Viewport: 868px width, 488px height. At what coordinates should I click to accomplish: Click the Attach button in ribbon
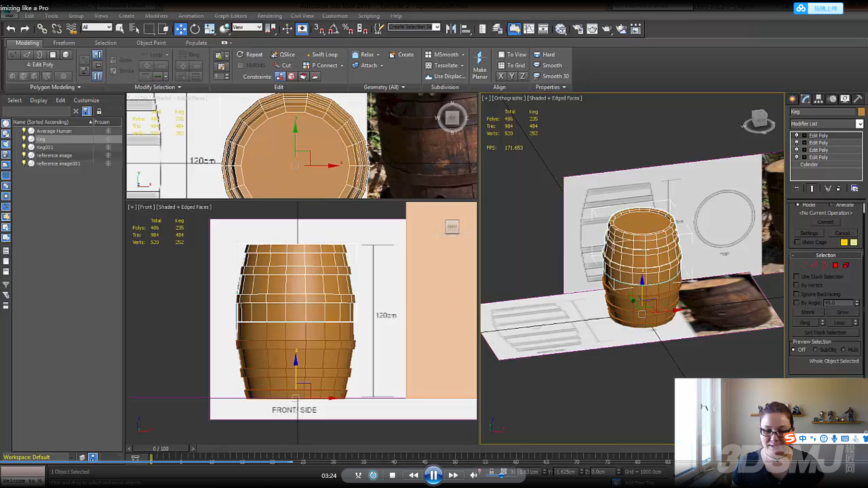[x=365, y=66]
